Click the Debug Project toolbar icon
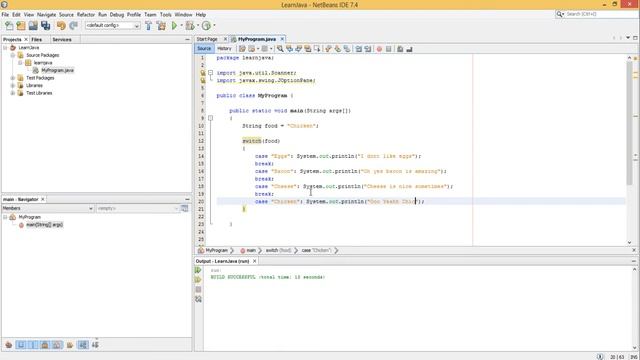This screenshot has width=640, height=360. 190,26
